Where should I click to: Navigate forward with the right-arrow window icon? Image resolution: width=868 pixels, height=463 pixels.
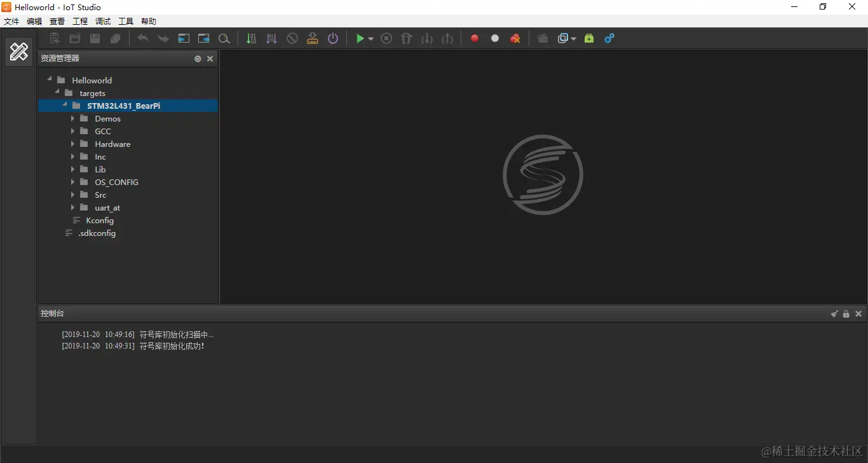pyautogui.click(x=204, y=38)
